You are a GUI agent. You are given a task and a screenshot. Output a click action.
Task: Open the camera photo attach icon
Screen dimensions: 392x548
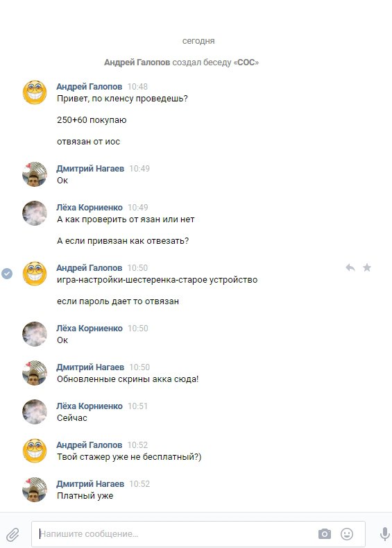pyautogui.click(x=324, y=533)
